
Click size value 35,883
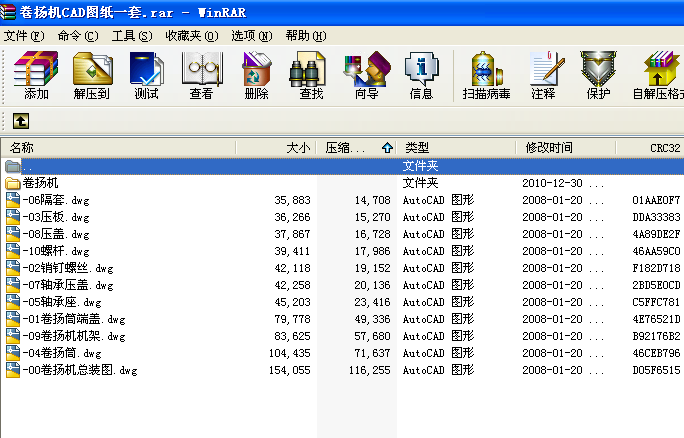coord(292,200)
